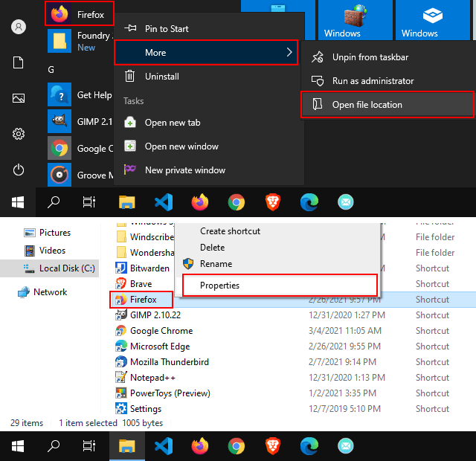Open Task View in taskbar beneath Start menu
476x461 pixels.
(89, 202)
